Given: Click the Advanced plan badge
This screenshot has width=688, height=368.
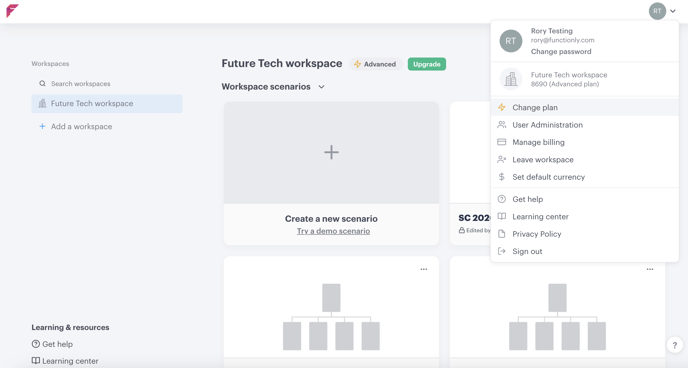Looking at the screenshot, I should tap(375, 64).
